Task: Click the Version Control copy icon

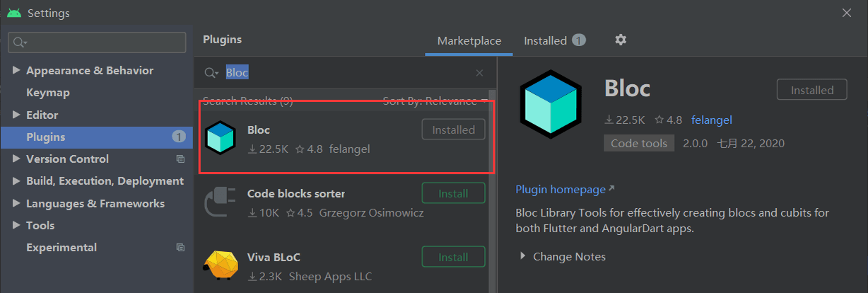Action: 180,159
